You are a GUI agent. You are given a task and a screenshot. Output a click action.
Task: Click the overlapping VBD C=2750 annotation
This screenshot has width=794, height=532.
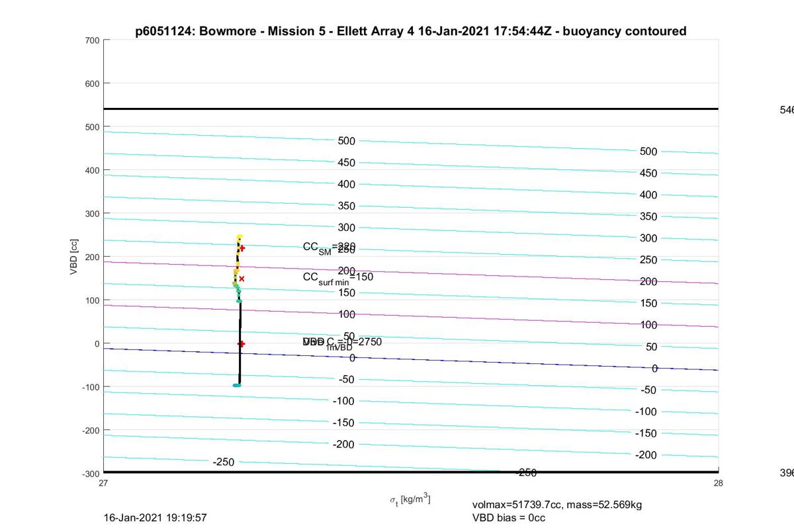[x=342, y=343]
